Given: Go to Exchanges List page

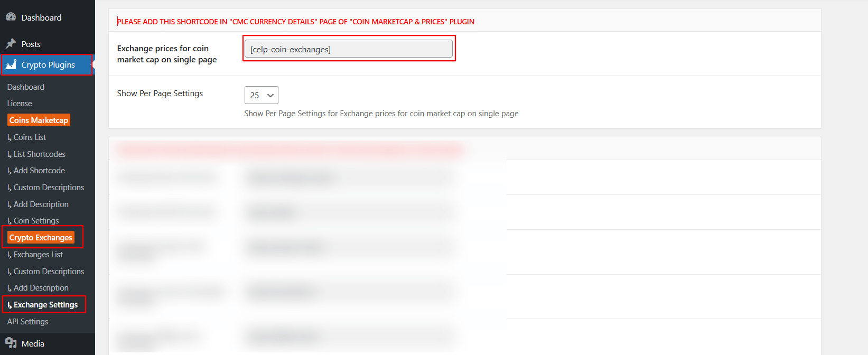Looking at the screenshot, I should coord(38,255).
